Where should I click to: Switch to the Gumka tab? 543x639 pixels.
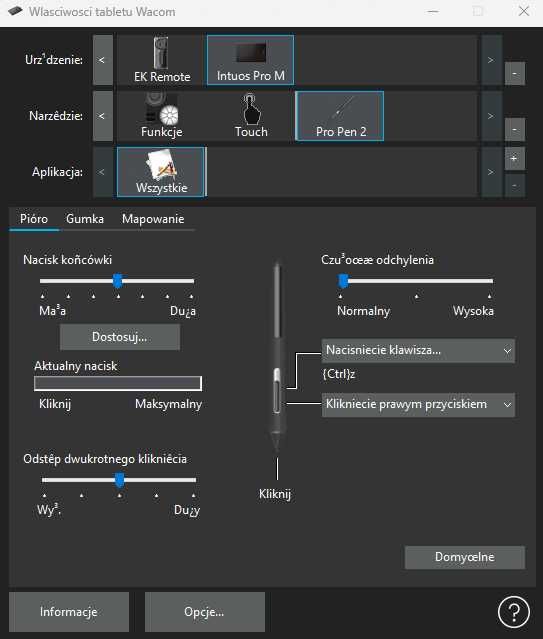click(85, 219)
